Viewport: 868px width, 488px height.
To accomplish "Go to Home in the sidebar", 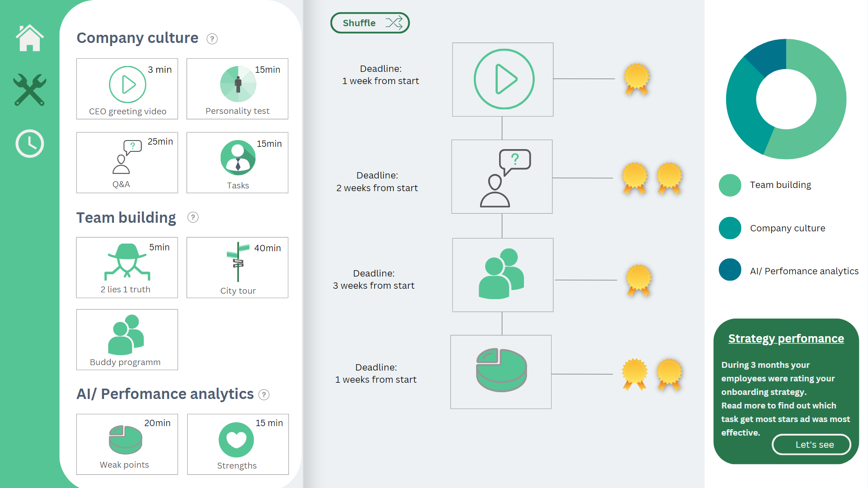I will 30,38.
